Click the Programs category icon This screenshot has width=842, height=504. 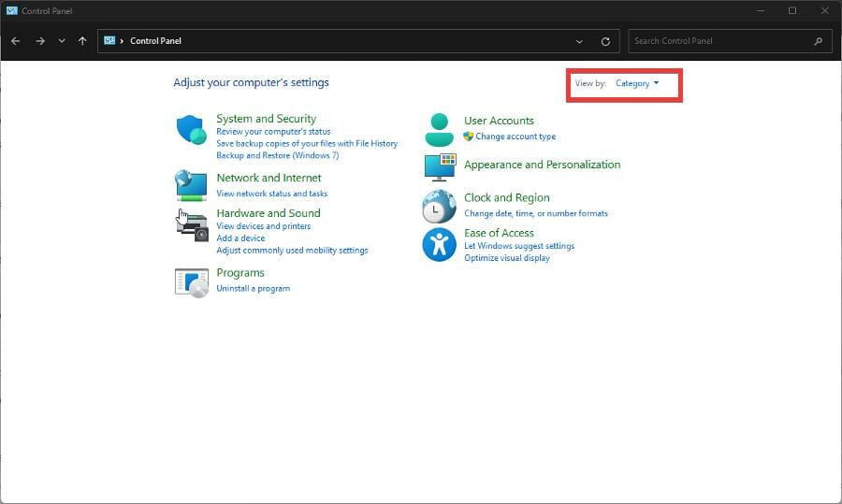point(191,281)
